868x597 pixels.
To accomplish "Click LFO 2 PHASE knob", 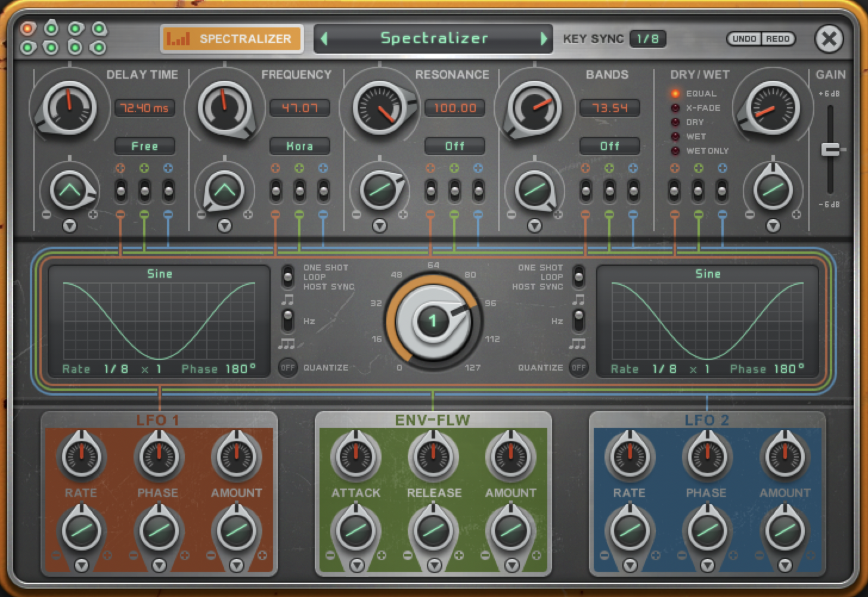I will [x=708, y=456].
